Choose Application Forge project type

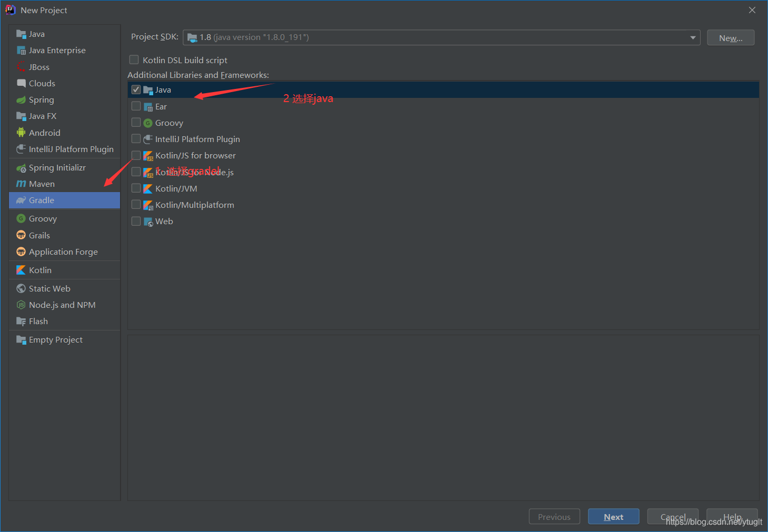[x=64, y=252]
